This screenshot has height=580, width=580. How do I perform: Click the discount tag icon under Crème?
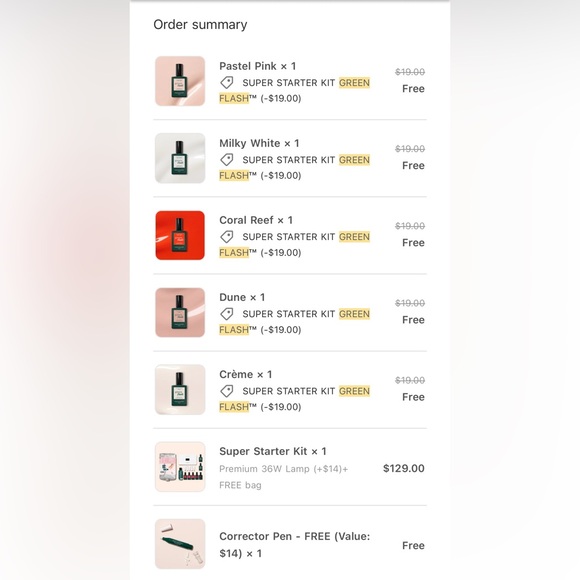coord(227,391)
